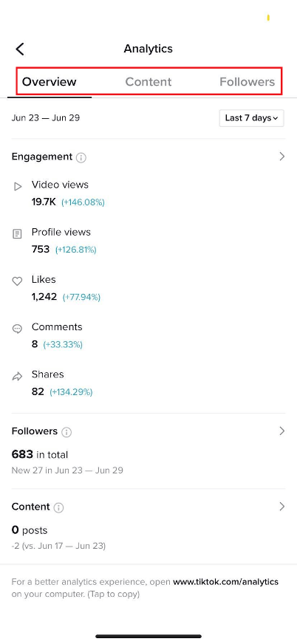The height and width of the screenshot is (644, 297).
Task: Tap the Content info icon
Action: 59,507
